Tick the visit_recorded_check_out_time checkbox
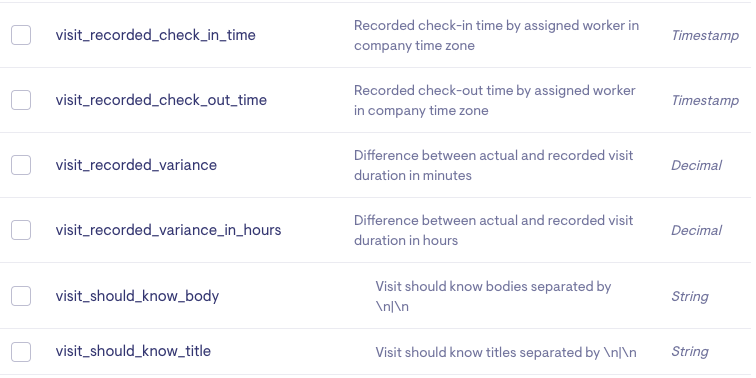The width and height of the screenshot is (756, 378). [21, 100]
